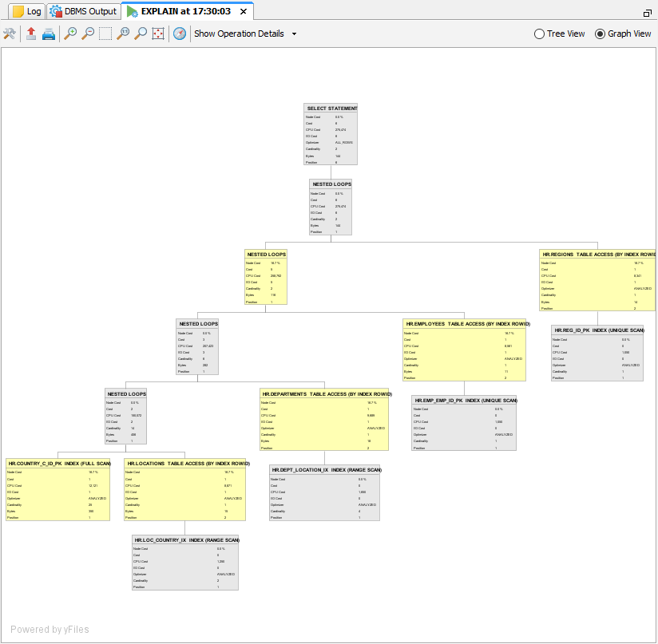Select the Tree View radio button
The width and height of the screenshot is (658, 644).
click(x=540, y=34)
